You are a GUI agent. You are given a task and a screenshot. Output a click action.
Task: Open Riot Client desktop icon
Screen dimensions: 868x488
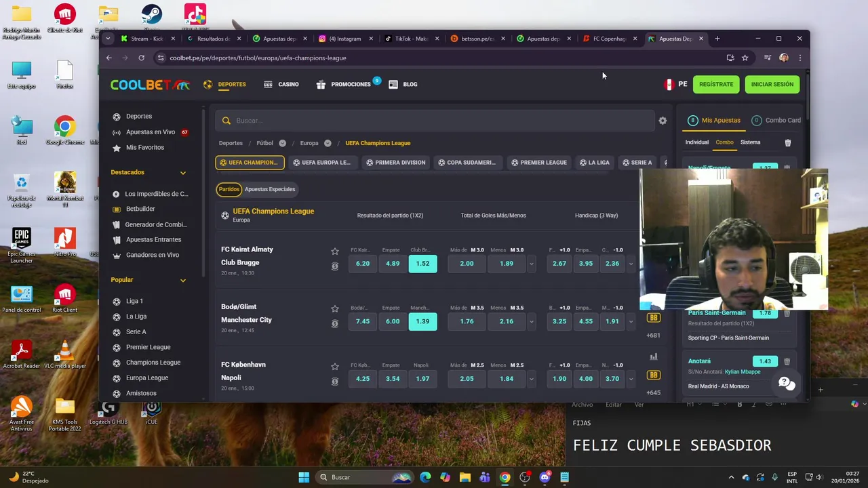[65, 298]
